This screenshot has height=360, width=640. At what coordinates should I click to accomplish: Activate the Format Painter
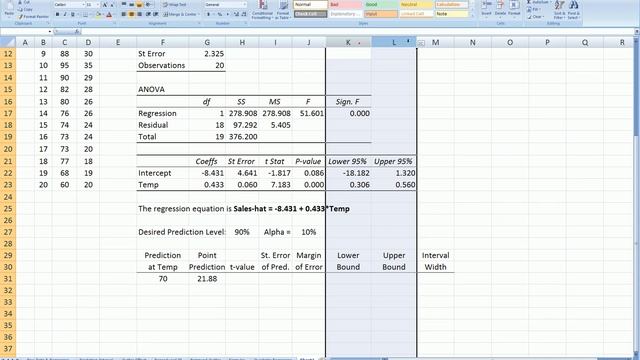pos(33,17)
